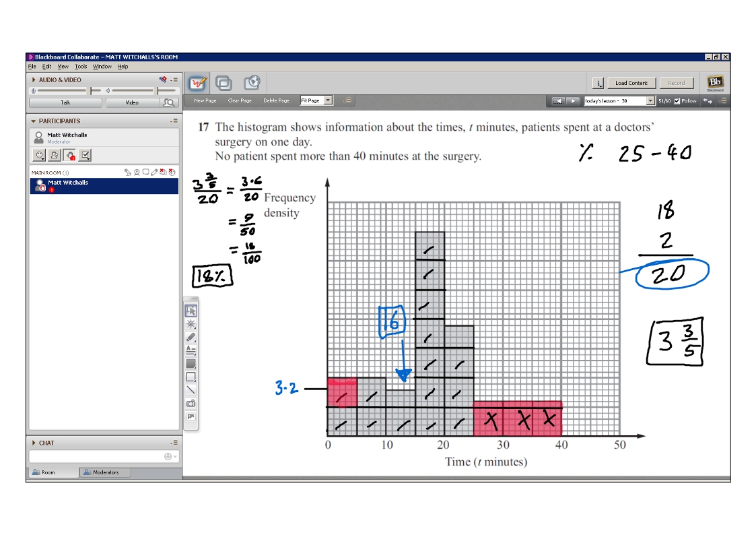Open the File menu
Screen dimensions: 756x535
point(32,67)
